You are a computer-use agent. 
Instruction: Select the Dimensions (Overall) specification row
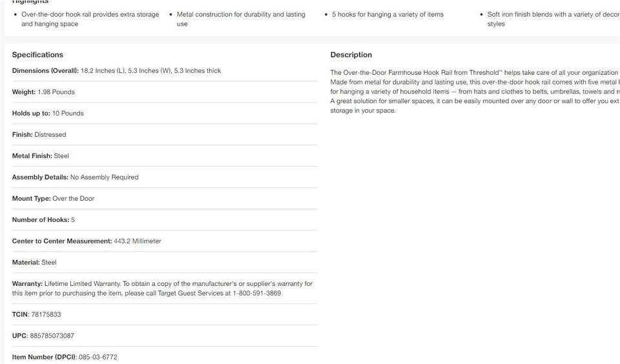point(116,71)
